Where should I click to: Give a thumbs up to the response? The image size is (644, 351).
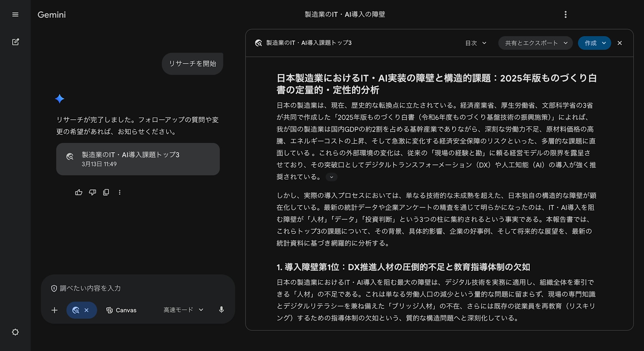click(x=79, y=192)
